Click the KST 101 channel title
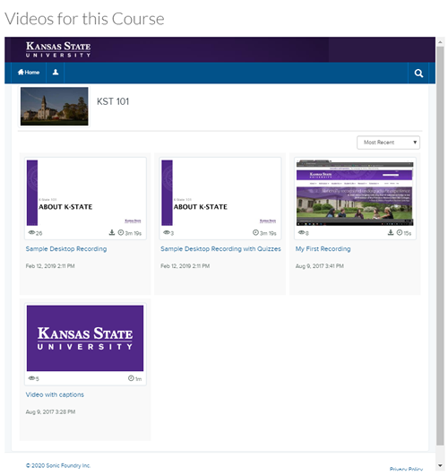The height and width of the screenshot is (476, 448). pyautogui.click(x=113, y=101)
